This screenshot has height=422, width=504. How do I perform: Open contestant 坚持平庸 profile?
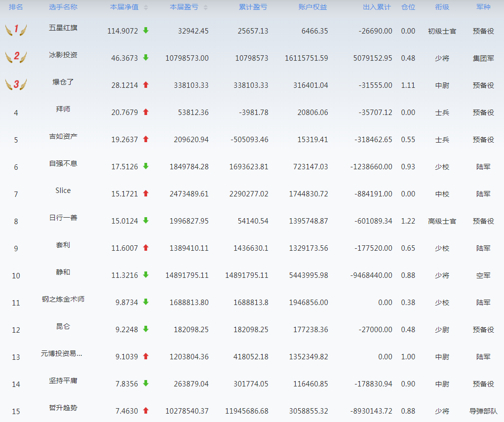[x=63, y=381]
